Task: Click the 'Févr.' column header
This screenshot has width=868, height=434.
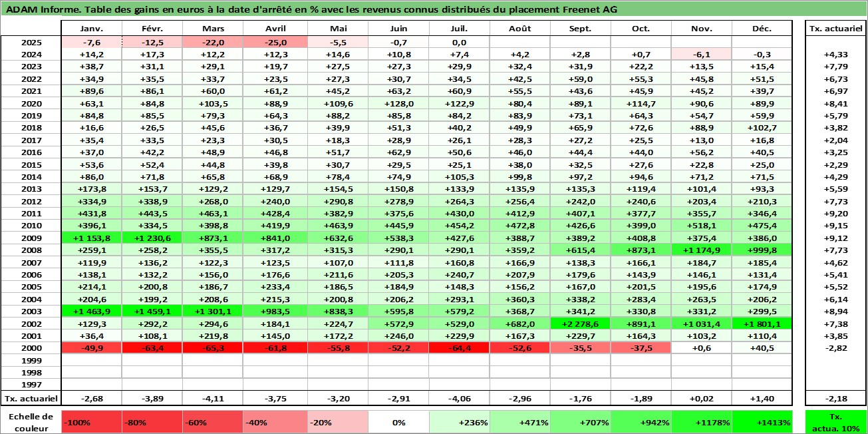Action: point(152,29)
